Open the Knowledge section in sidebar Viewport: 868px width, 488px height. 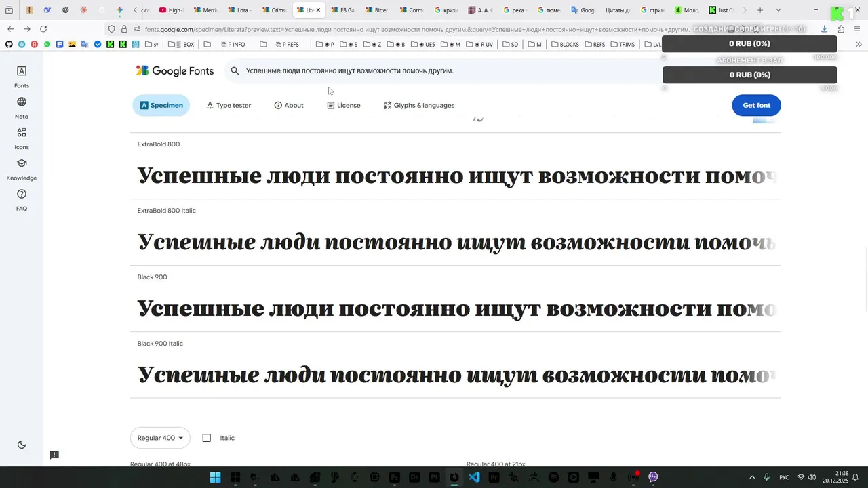22,169
